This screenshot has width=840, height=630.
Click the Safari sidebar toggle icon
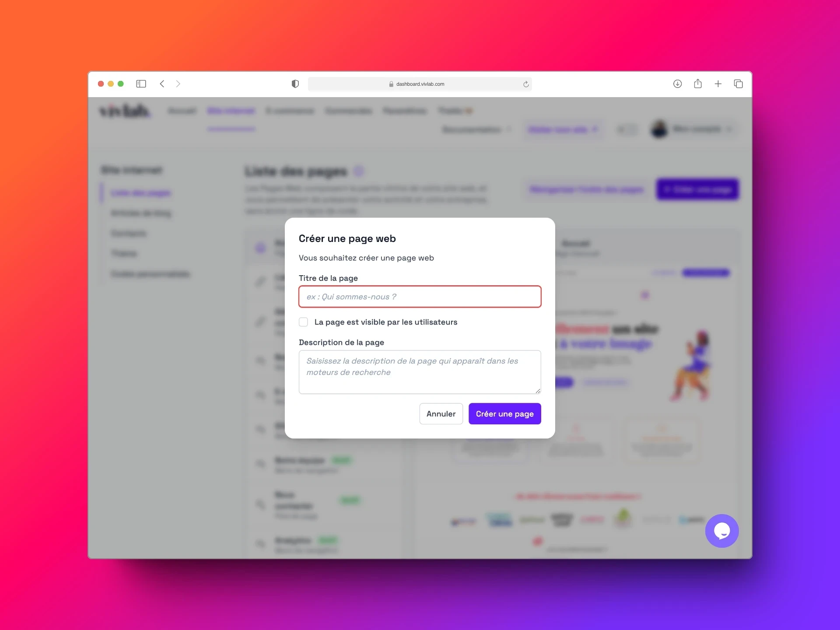(141, 84)
